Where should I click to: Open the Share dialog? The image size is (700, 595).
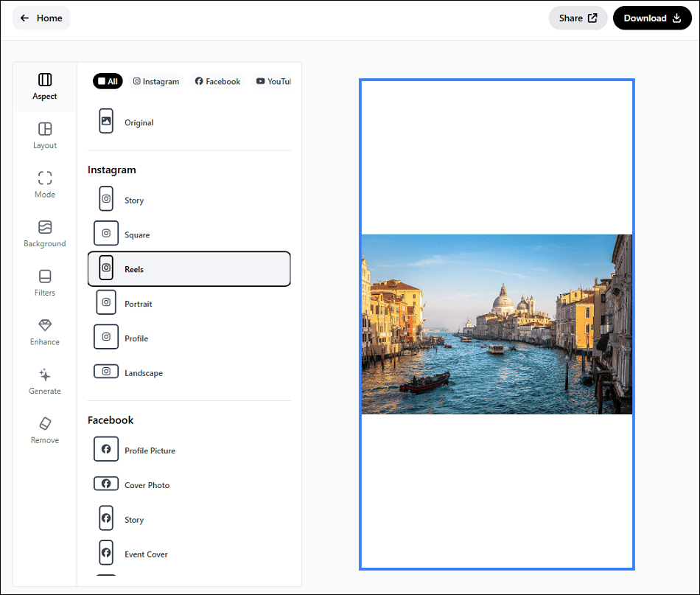click(578, 18)
